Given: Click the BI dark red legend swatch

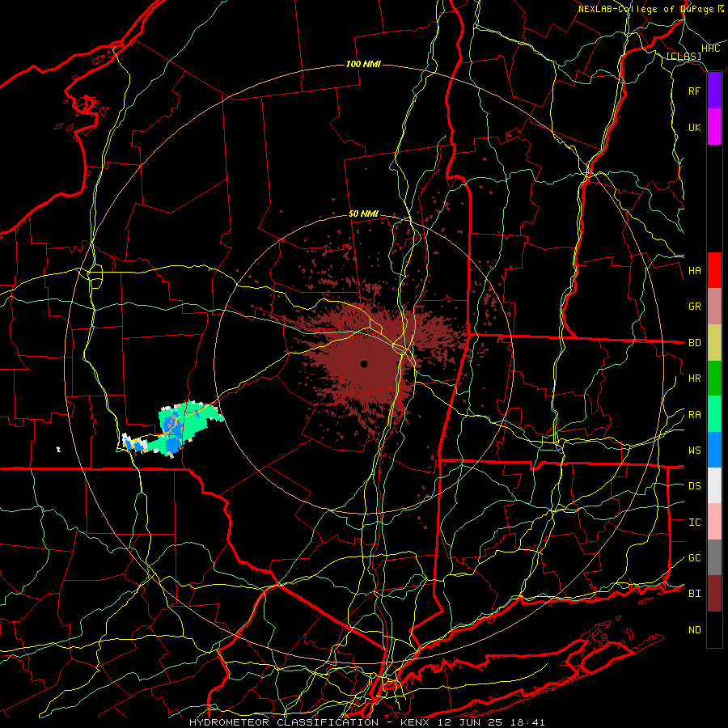Looking at the screenshot, I should [x=714, y=594].
